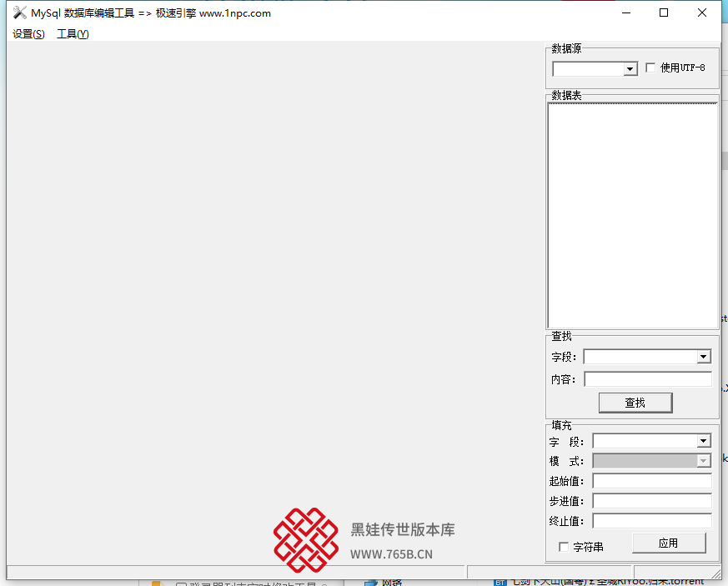Click the 起始值 input field

point(652,481)
